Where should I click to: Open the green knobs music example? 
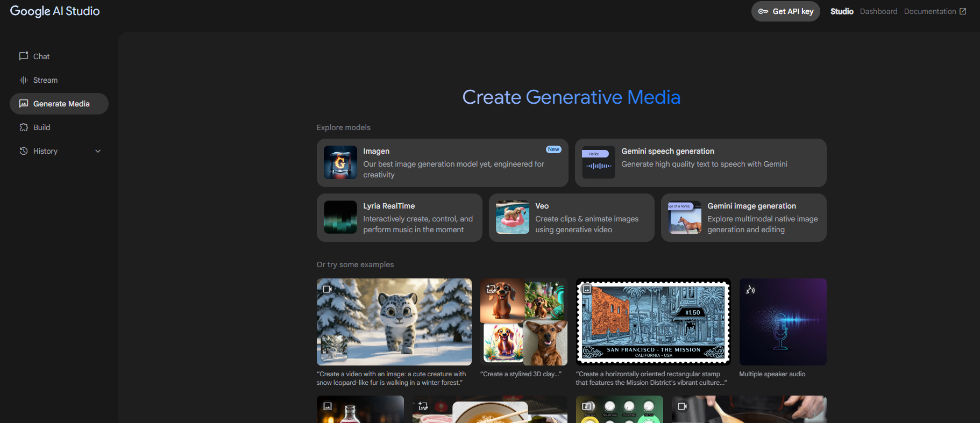coord(619,410)
